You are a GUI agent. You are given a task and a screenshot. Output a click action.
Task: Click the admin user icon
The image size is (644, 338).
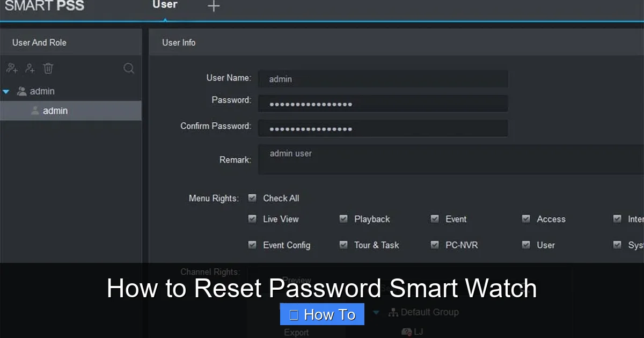click(x=35, y=111)
